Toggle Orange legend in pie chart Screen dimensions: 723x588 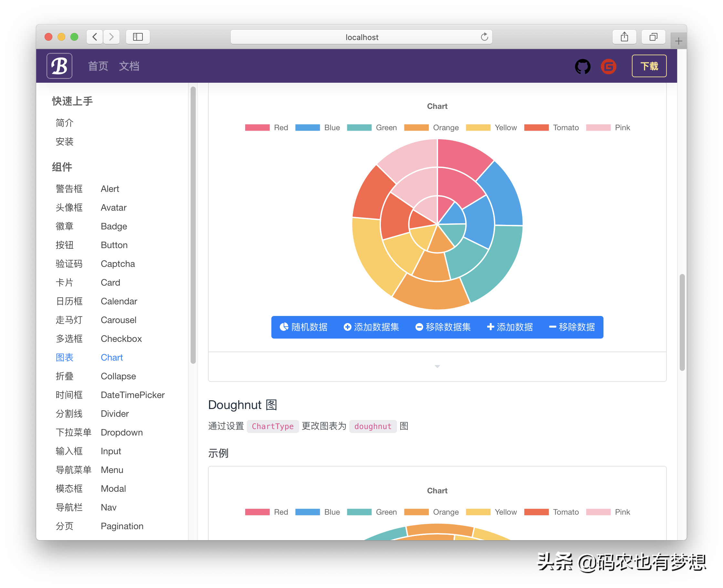tap(431, 128)
